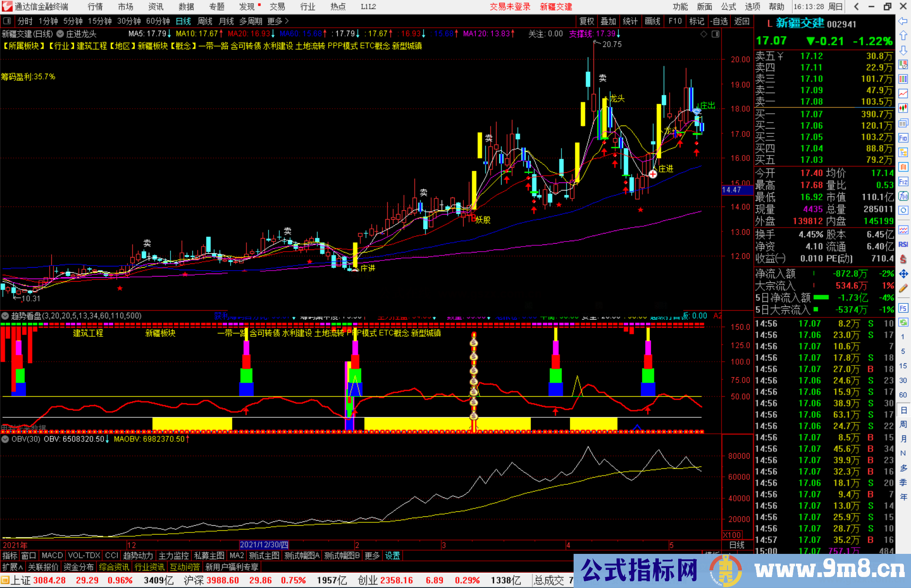Toggle the OBV(30) panel circle button
This screenshot has height=588, width=911.
pos(5,439)
